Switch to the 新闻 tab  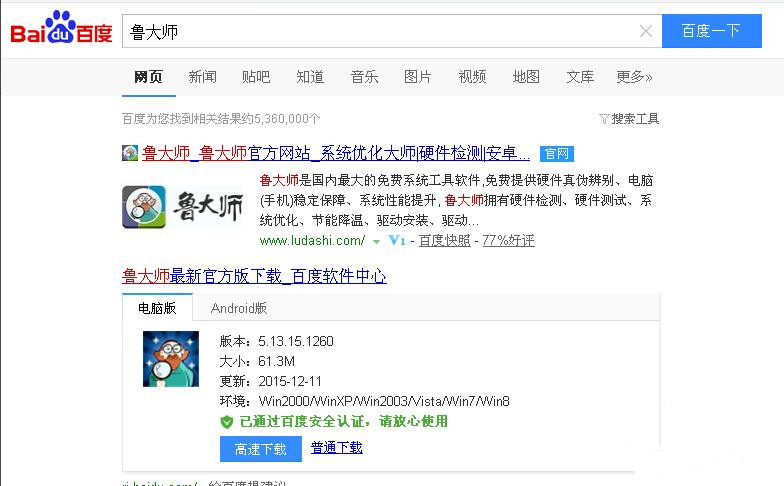click(202, 77)
